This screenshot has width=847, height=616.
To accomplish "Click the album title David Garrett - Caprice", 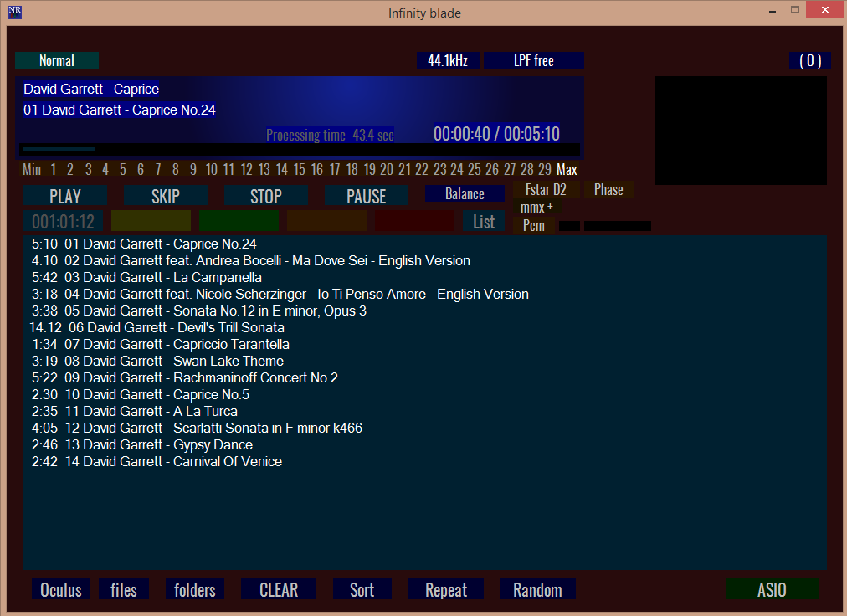I will [x=91, y=89].
